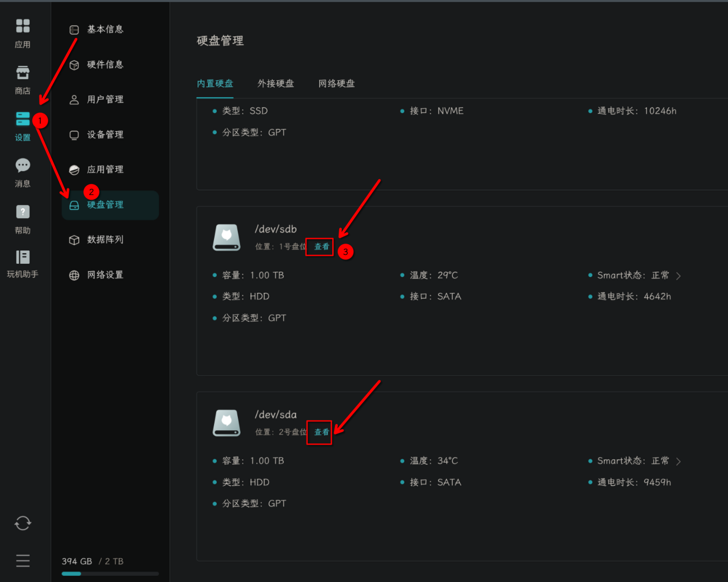This screenshot has height=582, width=728.
Task: Click 查看 link for /dev/sdb bay
Action: click(322, 246)
